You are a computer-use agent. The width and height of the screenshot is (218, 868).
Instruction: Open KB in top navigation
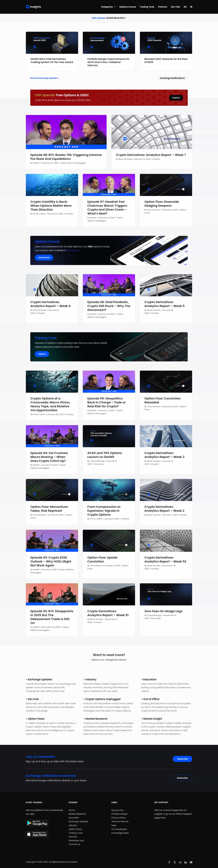pyautogui.click(x=185, y=7)
